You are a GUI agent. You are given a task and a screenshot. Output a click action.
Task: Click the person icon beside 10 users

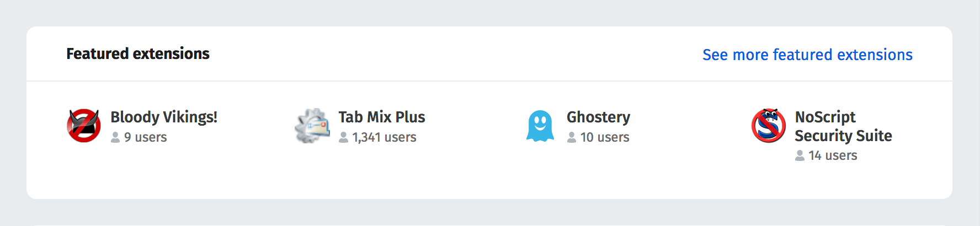(x=572, y=137)
